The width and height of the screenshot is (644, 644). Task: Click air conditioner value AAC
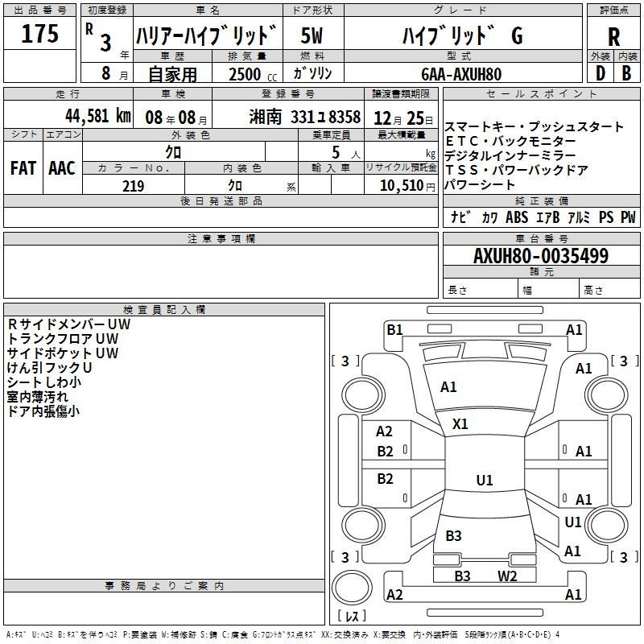(x=62, y=168)
